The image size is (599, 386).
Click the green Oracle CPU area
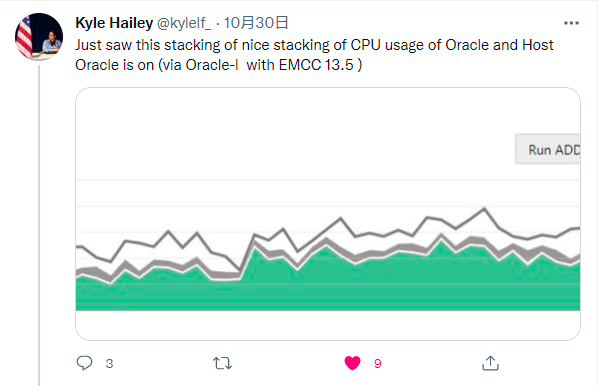point(328,285)
